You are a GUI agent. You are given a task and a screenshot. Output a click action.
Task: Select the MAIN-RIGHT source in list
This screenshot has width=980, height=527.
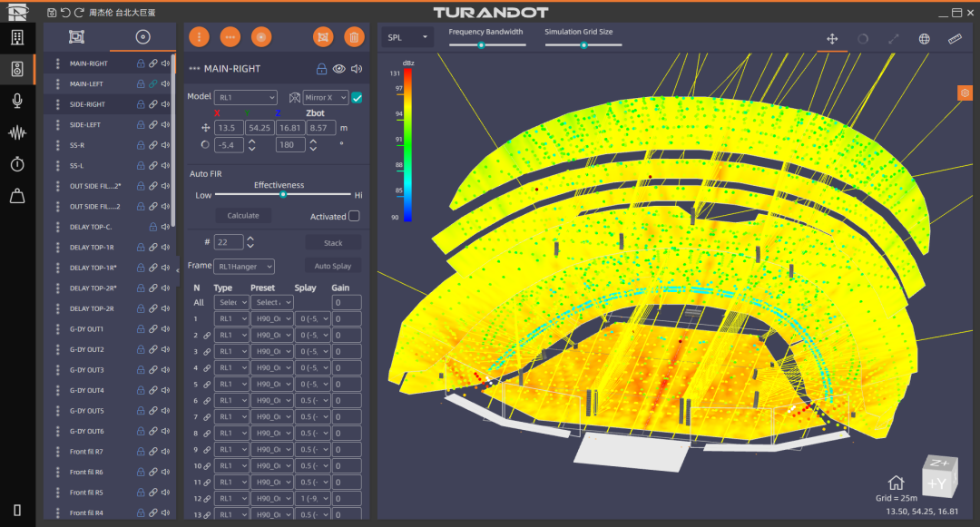click(x=89, y=63)
